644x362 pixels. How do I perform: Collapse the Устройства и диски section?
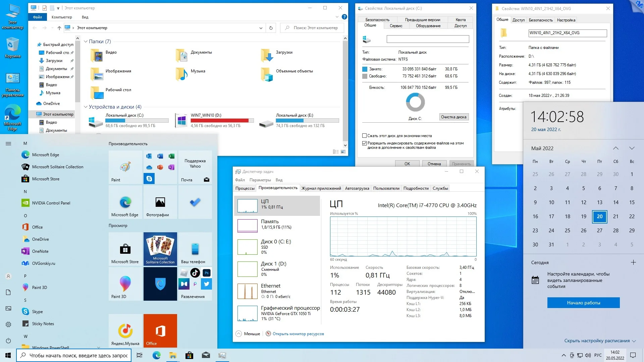(x=86, y=107)
